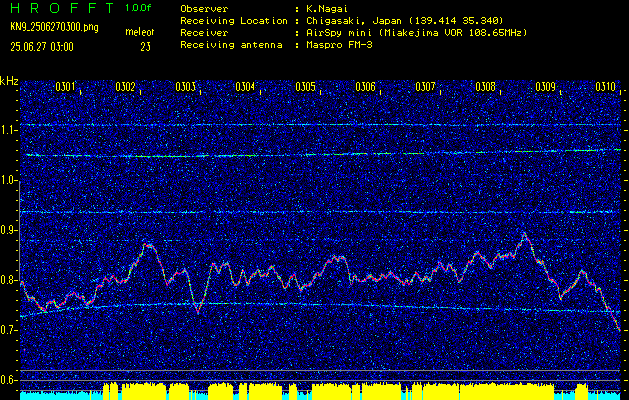Click the 0310 time marker

tap(606, 86)
